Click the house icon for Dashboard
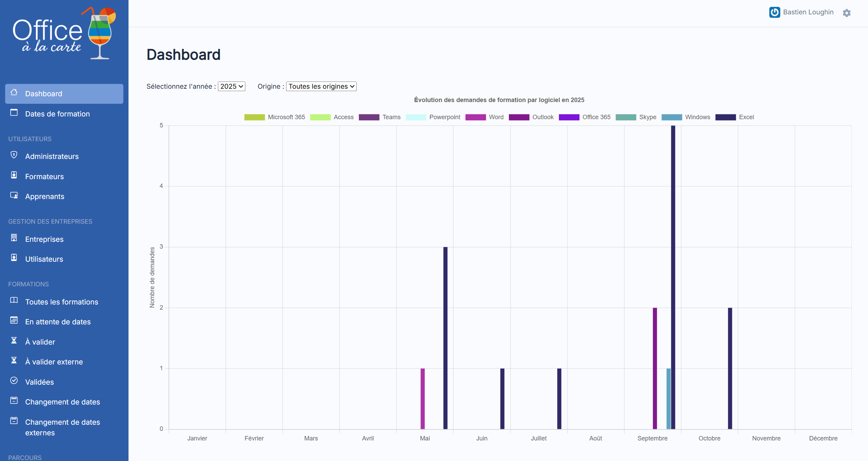The image size is (868, 461). [14, 92]
